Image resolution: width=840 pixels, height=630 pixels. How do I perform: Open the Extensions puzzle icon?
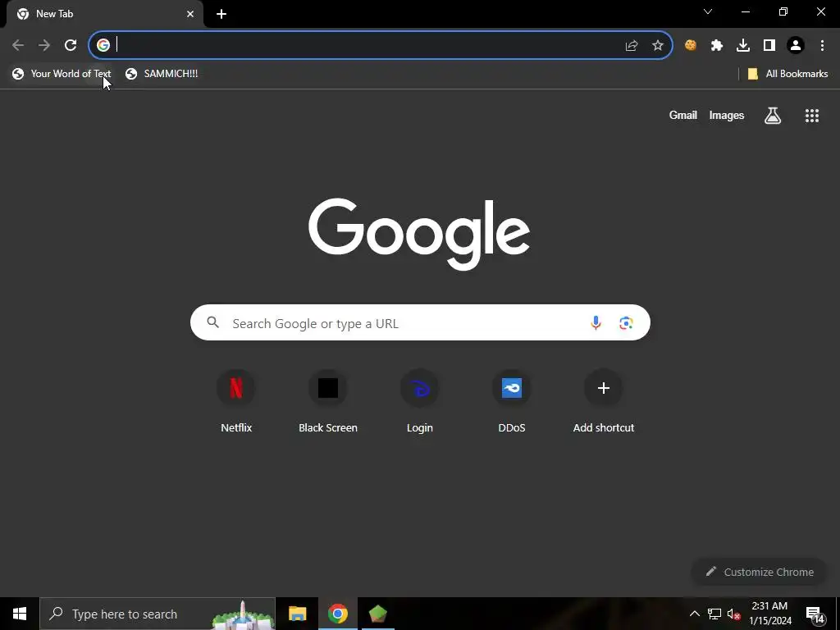click(x=717, y=45)
